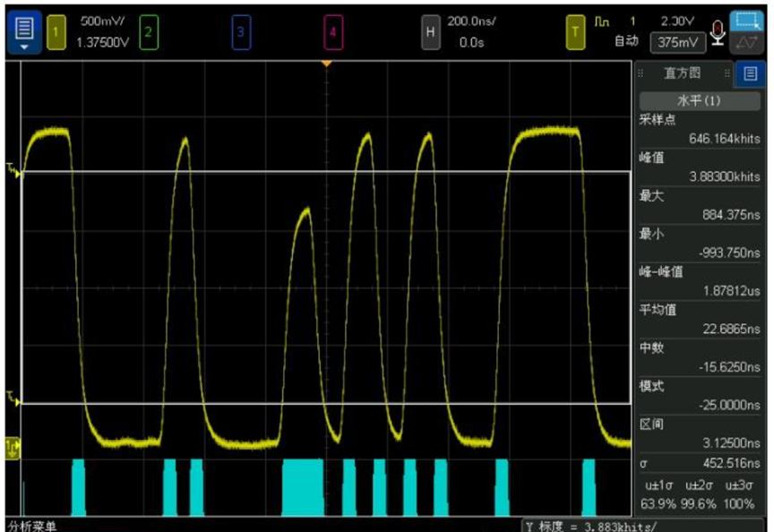This screenshot has height=532, width=774.
Task: Click the 直方图 panel title
Action: click(683, 73)
